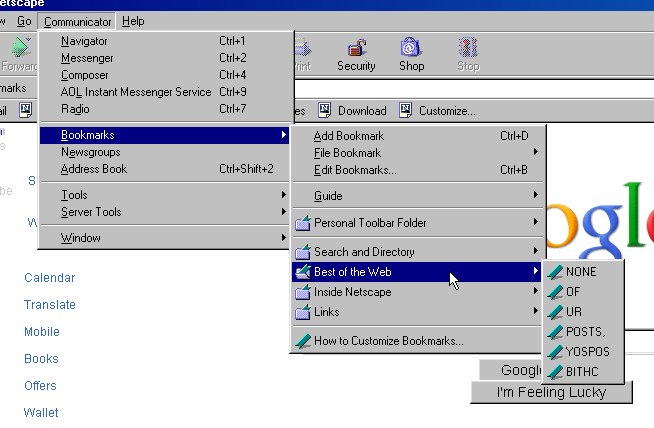Image resolution: width=654 pixels, height=428 pixels.
Task: Select Address Book in Communicator menu
Action: [94, 169]
